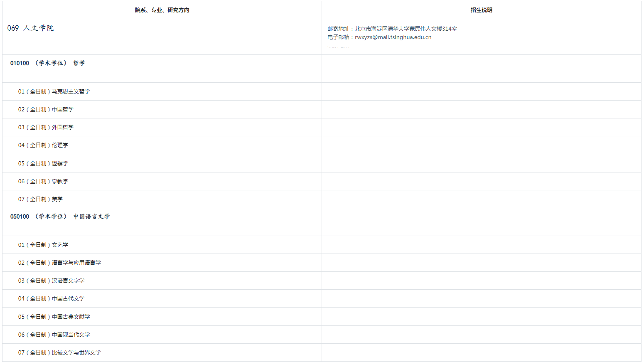The height and width of the screenshot is (362, 644).
Task: Click the rwxyzs@mail.tsinghua.edu.cn email address
Action: [x=393, y=37]
